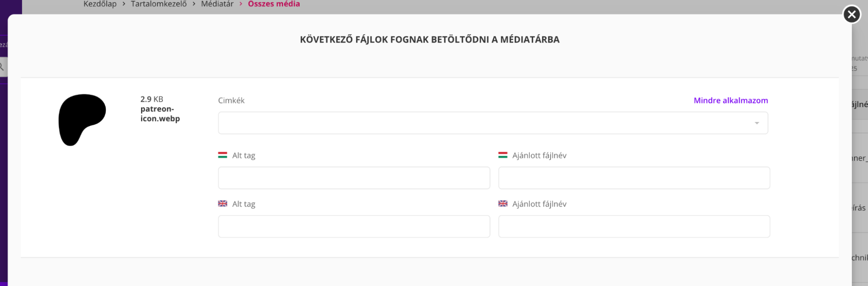Click the Mindre alkalmazom link
Viewport: 868px width, 286px height.
730,100
